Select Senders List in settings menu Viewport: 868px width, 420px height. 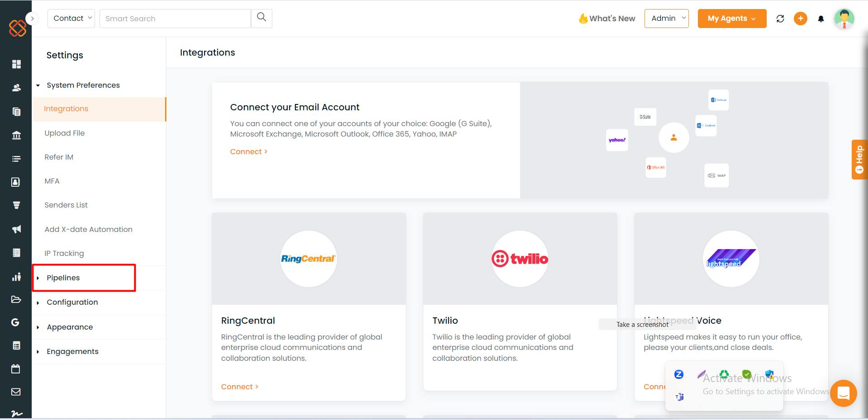66,205
